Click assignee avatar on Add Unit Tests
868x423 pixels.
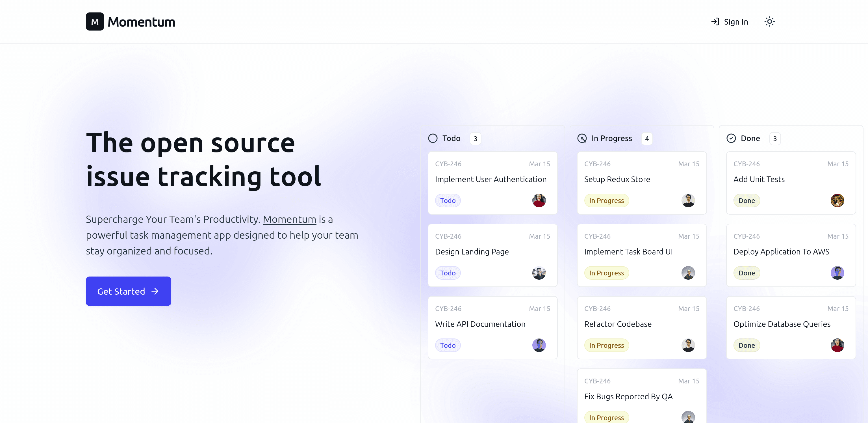tap(837, 200)
